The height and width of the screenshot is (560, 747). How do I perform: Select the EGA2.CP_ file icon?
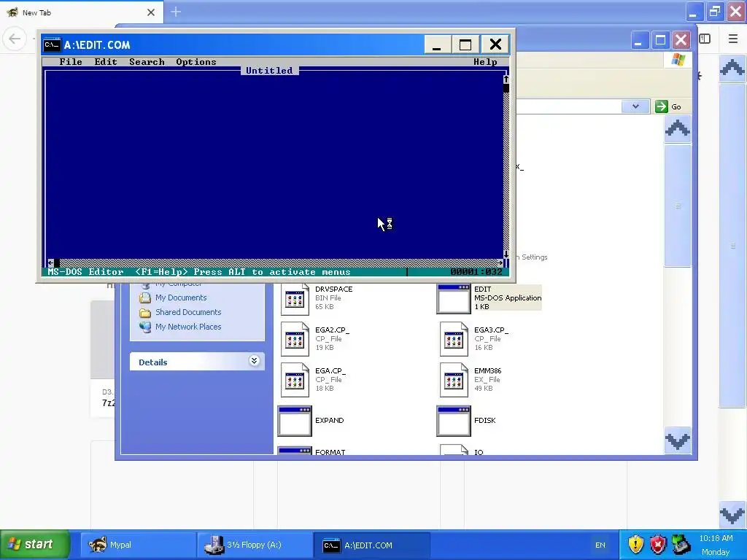click(x=295, y=339)
